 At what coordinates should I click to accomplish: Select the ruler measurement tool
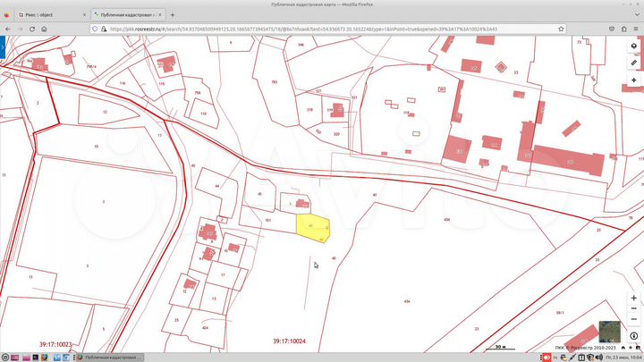[634, 63]
